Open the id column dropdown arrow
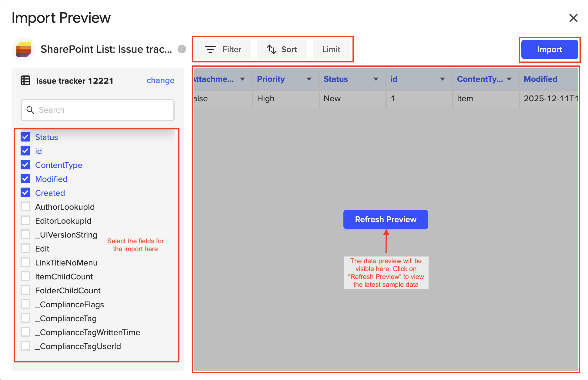This screenshot has height=380, width=588. [x=442, y=79]
